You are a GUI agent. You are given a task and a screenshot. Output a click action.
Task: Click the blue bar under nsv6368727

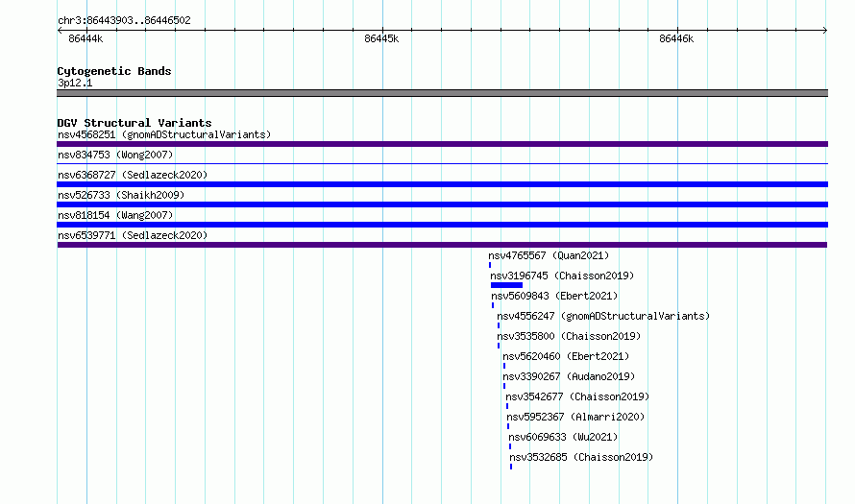tap(442, 184)
